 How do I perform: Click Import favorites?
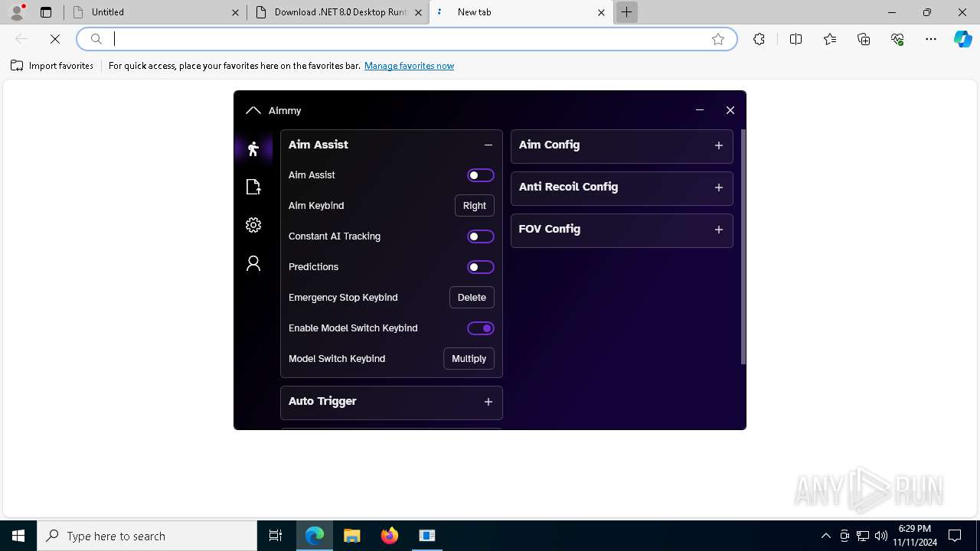pyautogui.click(x=52, y=66)
